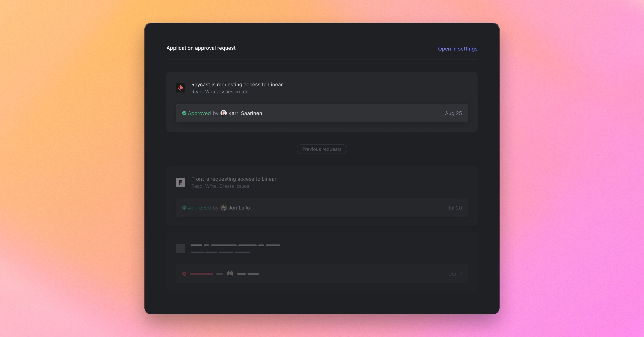Click the Raycast app icon
Screen dimensions: 644x337
[180, 88]
